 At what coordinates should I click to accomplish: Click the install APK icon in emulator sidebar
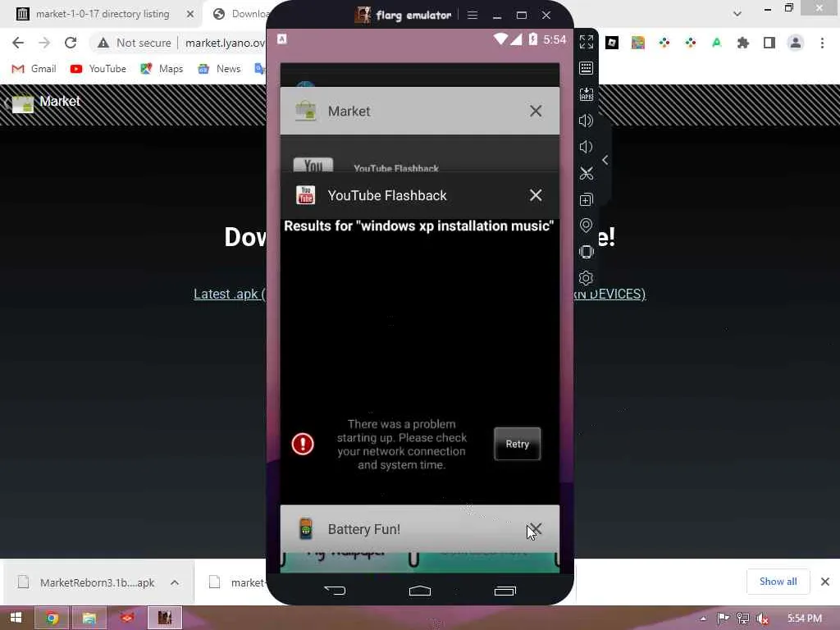[586, 94]
